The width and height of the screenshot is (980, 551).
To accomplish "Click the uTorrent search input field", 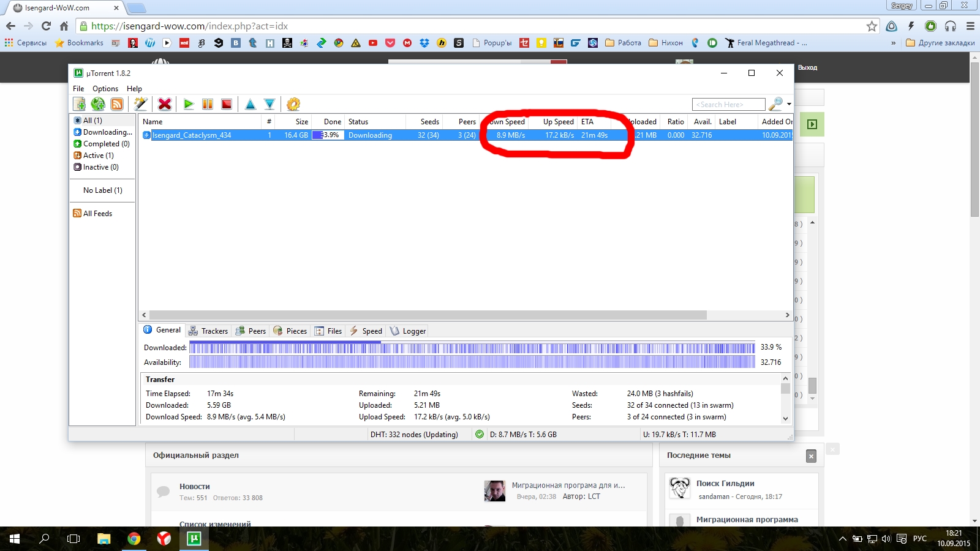I will [728, 105].
